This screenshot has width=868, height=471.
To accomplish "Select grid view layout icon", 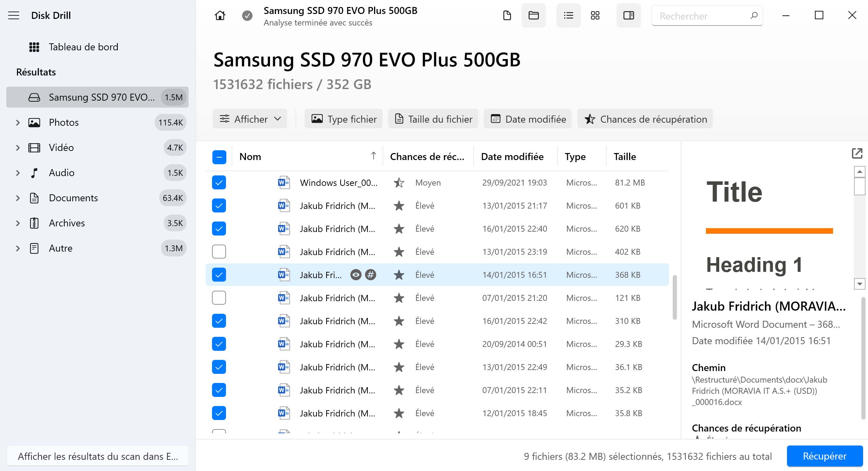I will coord(595,15).
